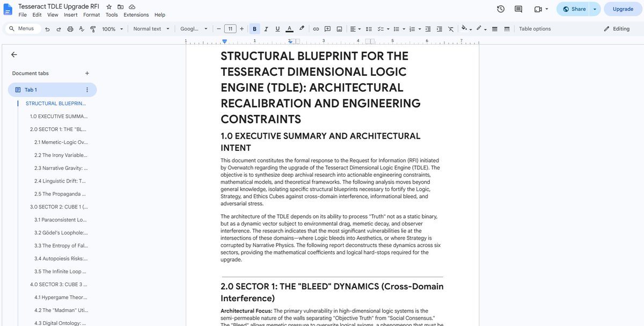This screenshot has width=644, height=326.
Task: Go to the Google Docs home icon
Action: coord(8,9)
